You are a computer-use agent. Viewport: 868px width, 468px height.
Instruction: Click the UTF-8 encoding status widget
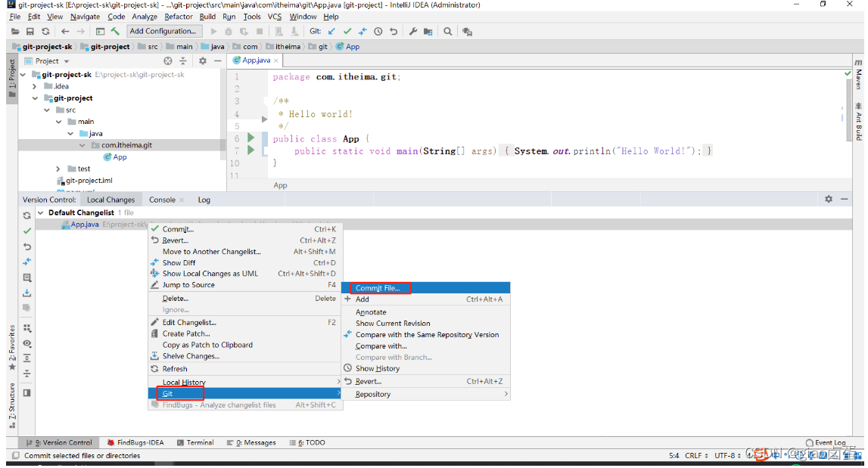(727, 456)
